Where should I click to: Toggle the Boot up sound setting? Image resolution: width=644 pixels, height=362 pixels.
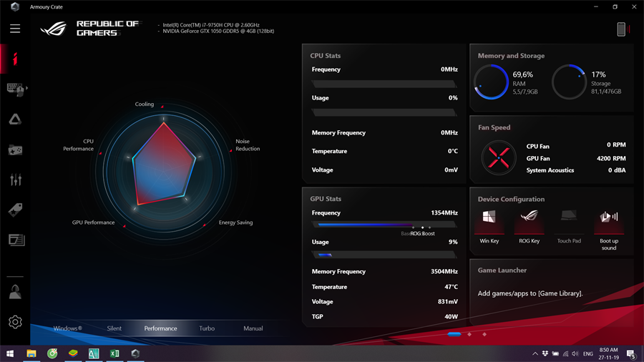tap(609, 220)
